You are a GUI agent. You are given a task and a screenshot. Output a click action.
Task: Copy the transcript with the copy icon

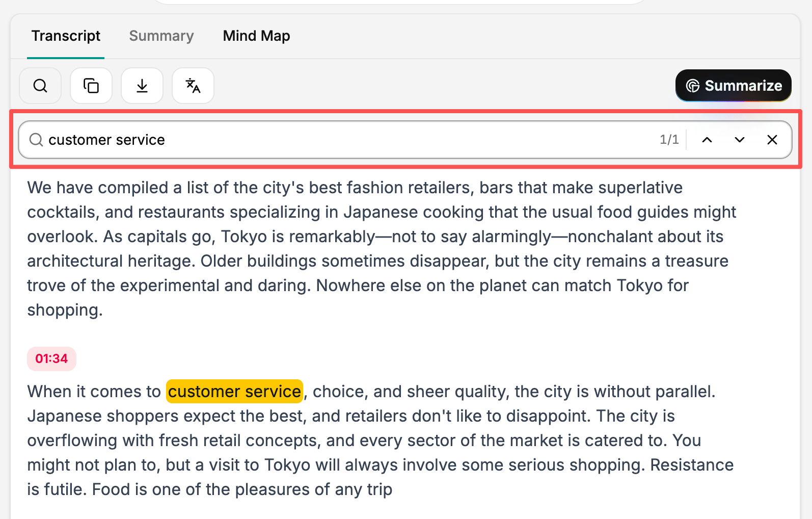coord(91,86)
